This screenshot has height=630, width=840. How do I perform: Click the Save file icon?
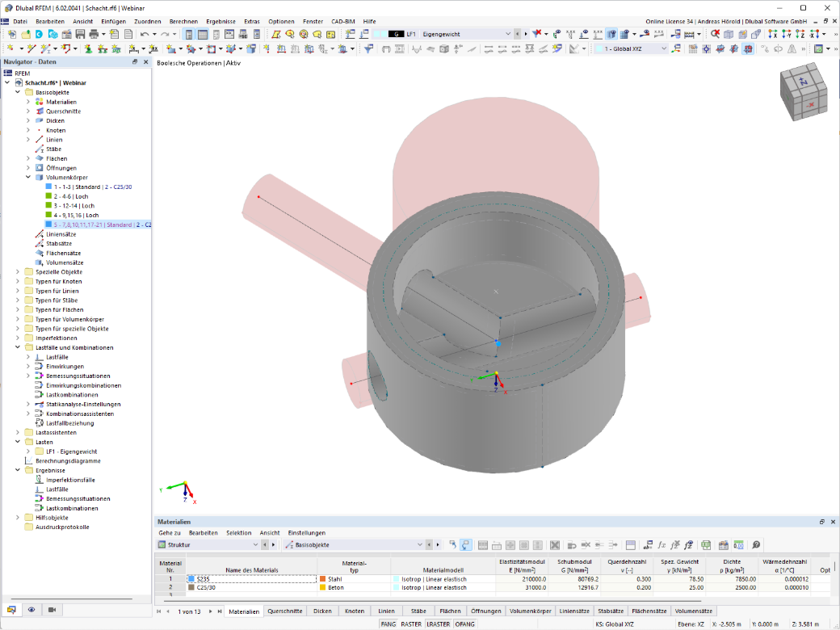(x=80, y=34)
